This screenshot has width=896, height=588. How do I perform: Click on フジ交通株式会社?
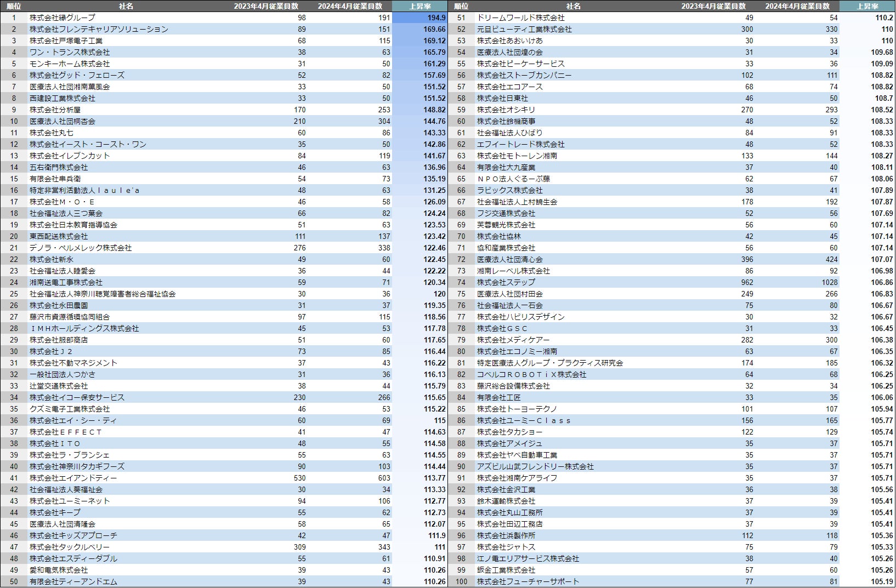pos(506,213)
